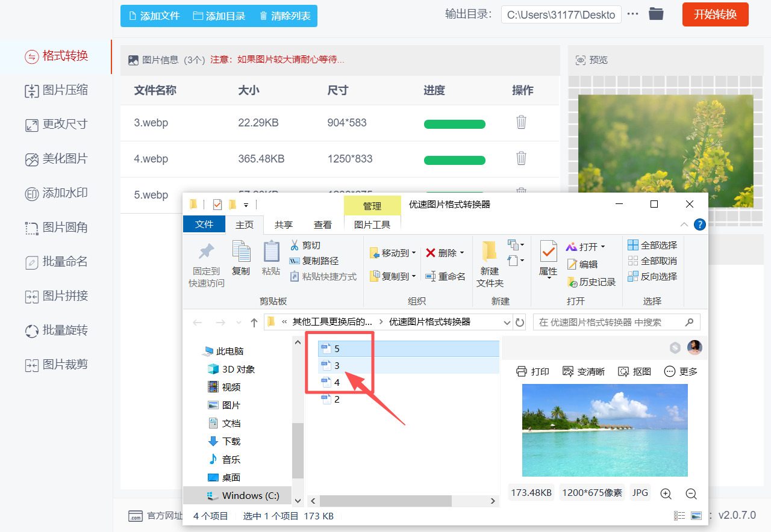This screenshot has height=532, width=771.
Task: Click the Explorer search box
Action: tap(617, 322)
